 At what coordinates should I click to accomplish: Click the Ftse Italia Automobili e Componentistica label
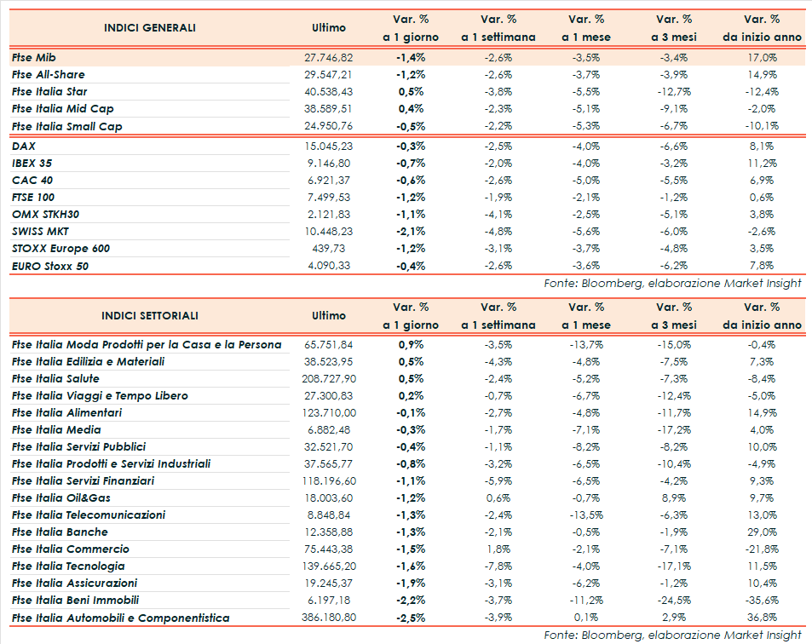click(120, 618)
